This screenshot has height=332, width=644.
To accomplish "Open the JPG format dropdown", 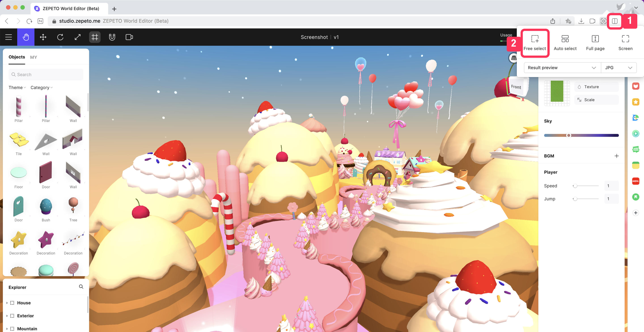I will click(x=619, y=68).
